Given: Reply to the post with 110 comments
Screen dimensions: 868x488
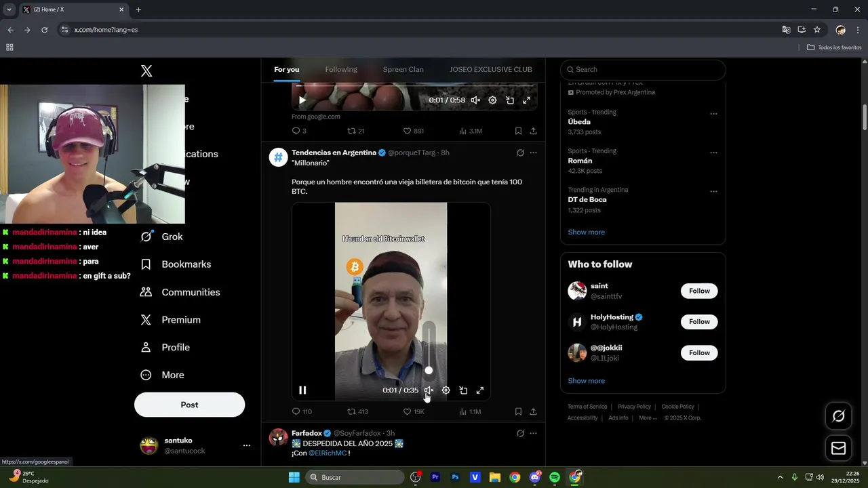Looking at the screenshot, I should [302, 411].
